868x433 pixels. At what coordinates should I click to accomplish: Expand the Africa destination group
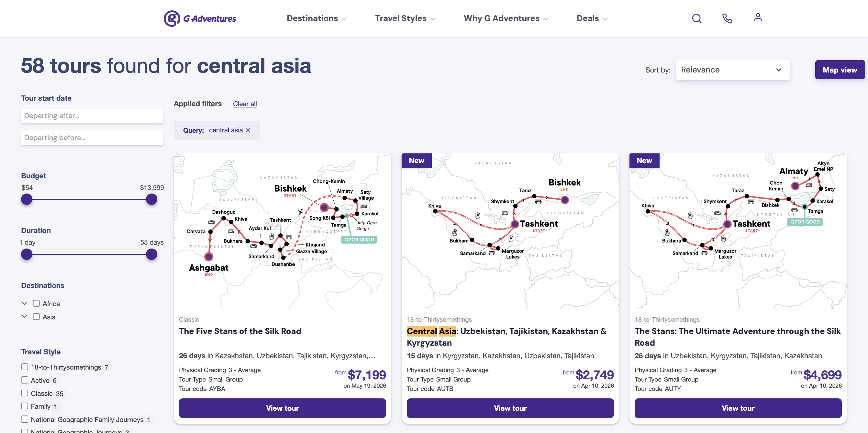click(x=24, y=304)
